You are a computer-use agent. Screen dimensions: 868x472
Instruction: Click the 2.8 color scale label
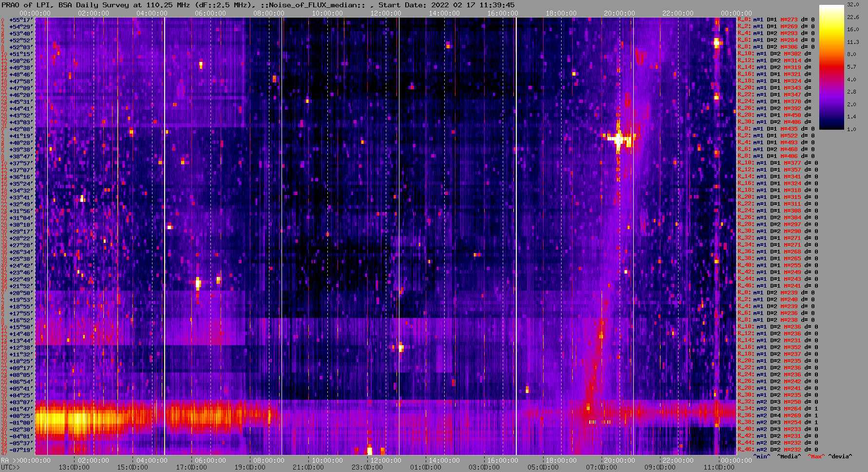[x=851, y=92]
